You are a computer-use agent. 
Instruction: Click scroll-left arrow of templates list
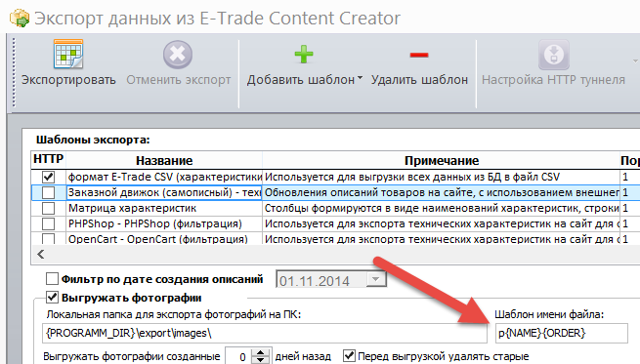click(40, 255)
